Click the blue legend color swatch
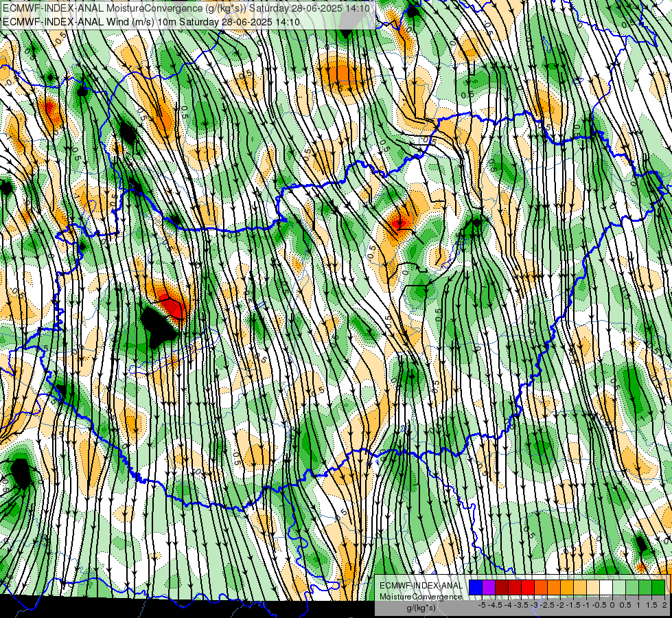This screenshot has height=618, width=672. (x=476, y=587)
